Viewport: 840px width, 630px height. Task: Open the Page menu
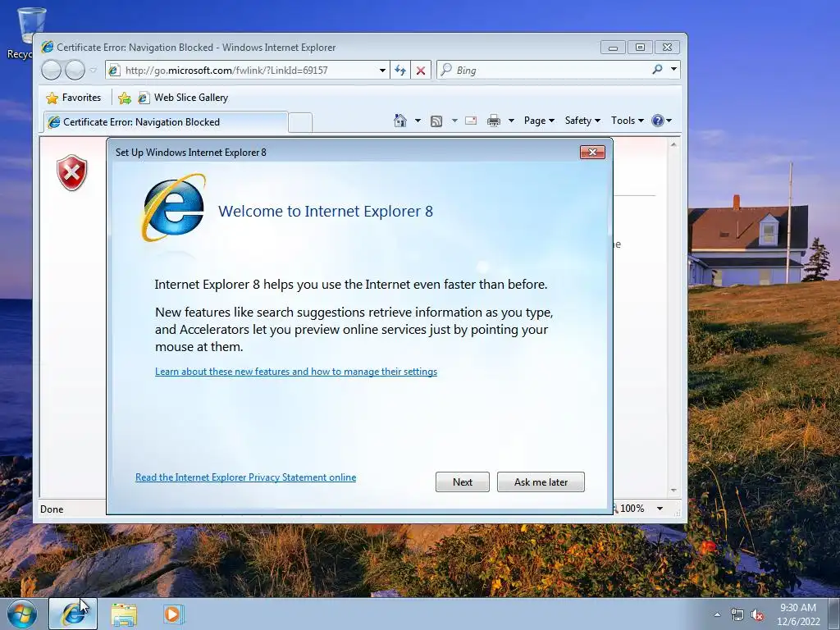(x=539, y=121)
